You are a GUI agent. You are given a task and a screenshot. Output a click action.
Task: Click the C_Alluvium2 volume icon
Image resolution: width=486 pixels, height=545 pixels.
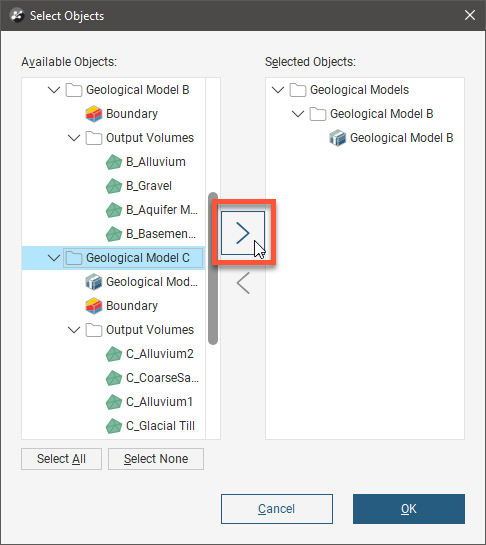[114, 354]
